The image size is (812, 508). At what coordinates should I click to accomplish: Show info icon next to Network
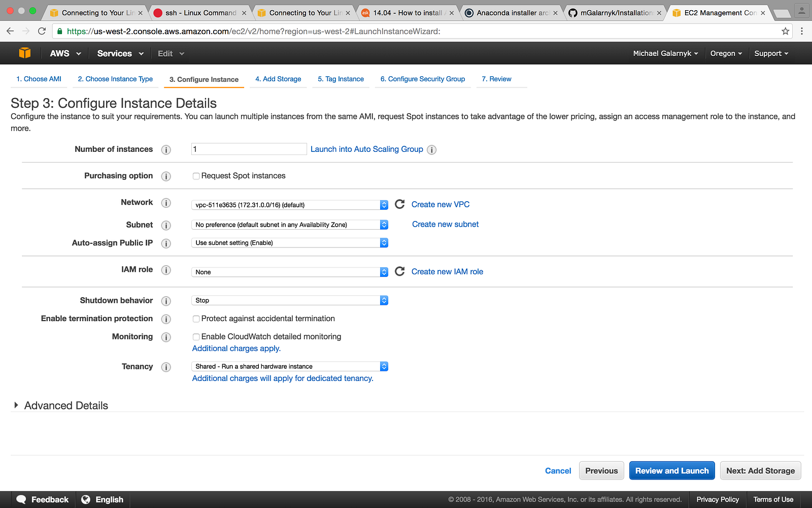166,203
